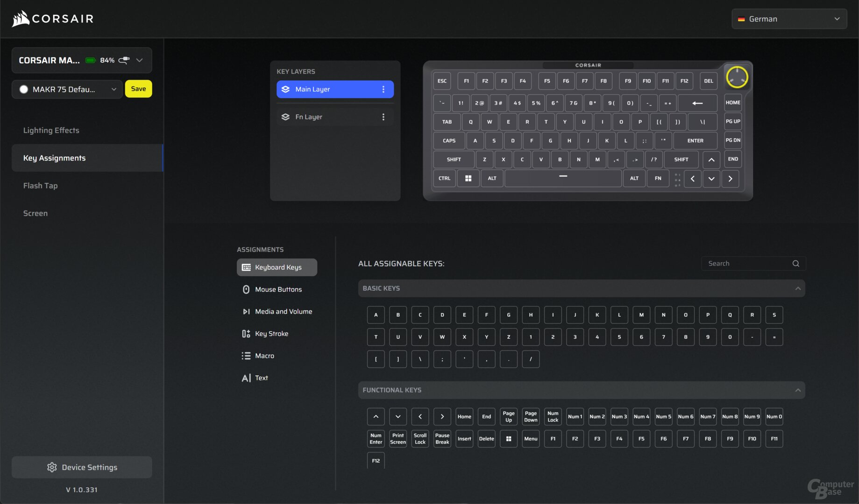Select Text assignment type
This screenshot has height=504, width=859.
(x=277, y=378)
